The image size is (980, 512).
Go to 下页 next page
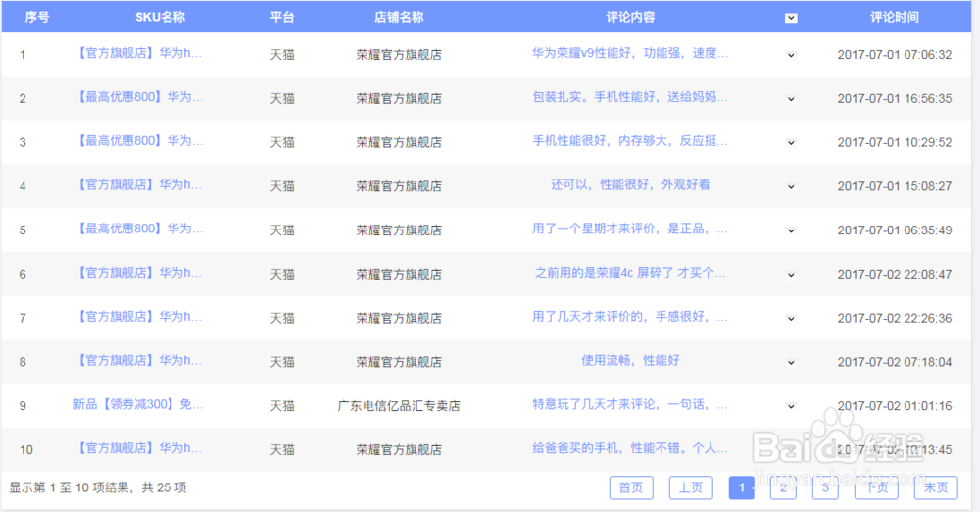[876, 487]
